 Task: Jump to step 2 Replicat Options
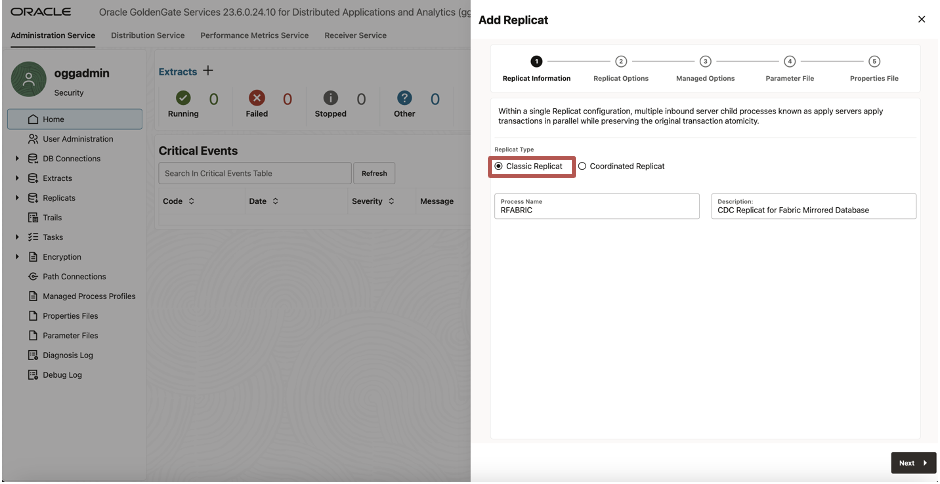pyautogui.click(x=621, y=61)
